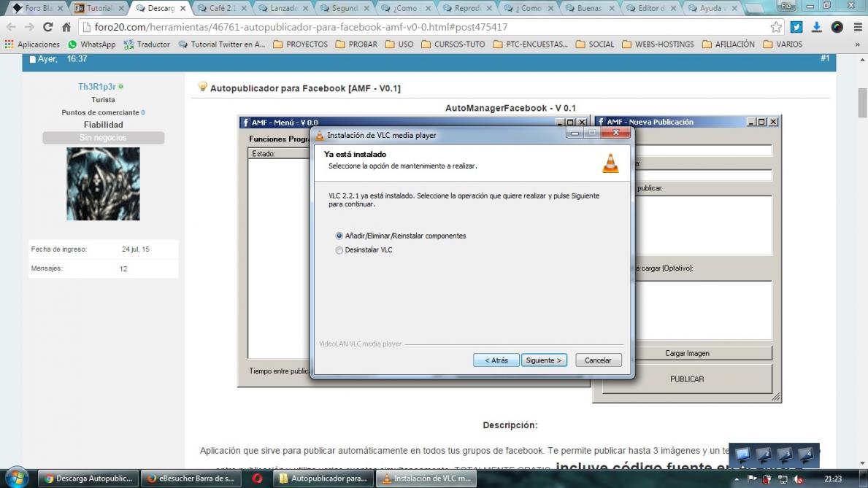Bookmark this page with the star icon
Image resolution: width=868 pixels, height=488 pixels.
point(776,27)
